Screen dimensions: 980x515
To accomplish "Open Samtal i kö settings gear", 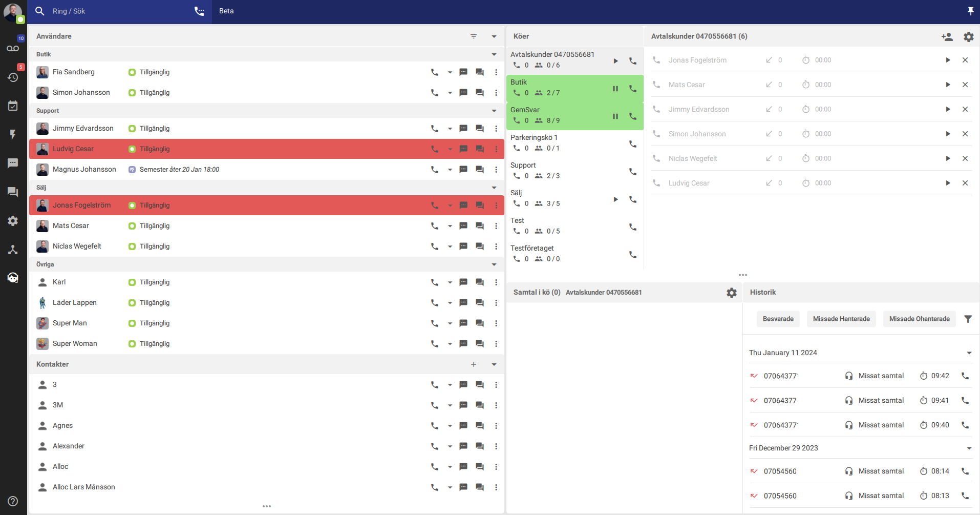I will point(732,293).
